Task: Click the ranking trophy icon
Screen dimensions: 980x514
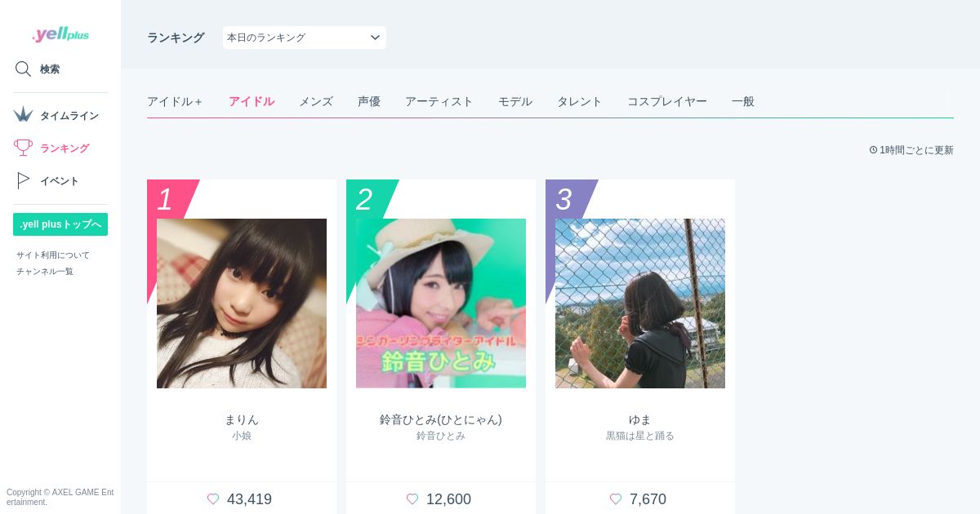Action: coord(23,148)
